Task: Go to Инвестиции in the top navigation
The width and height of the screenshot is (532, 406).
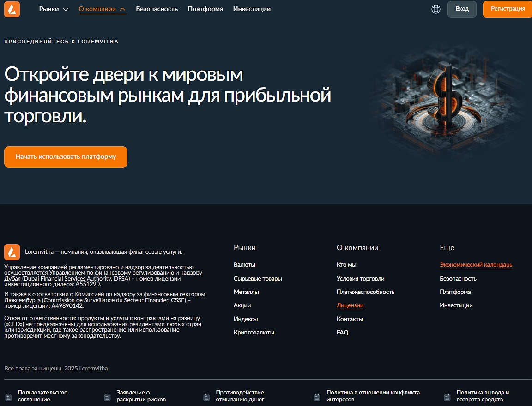Action: coord(252,9)
